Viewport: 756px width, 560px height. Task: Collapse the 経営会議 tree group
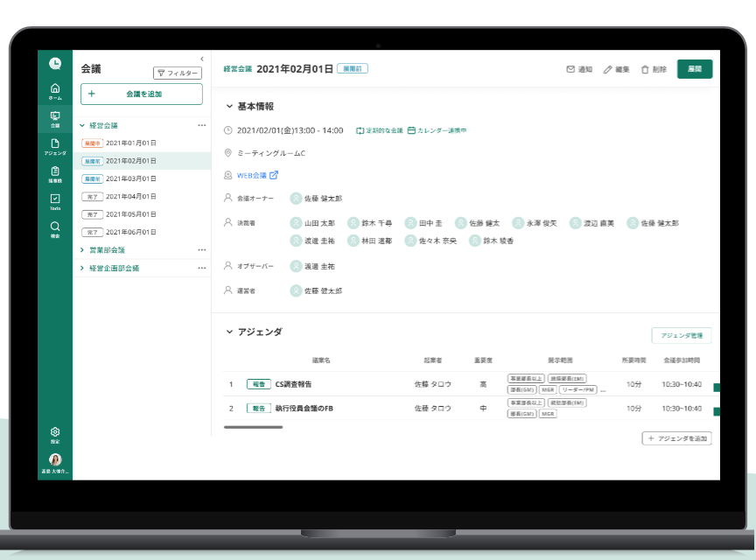[82, 125]
